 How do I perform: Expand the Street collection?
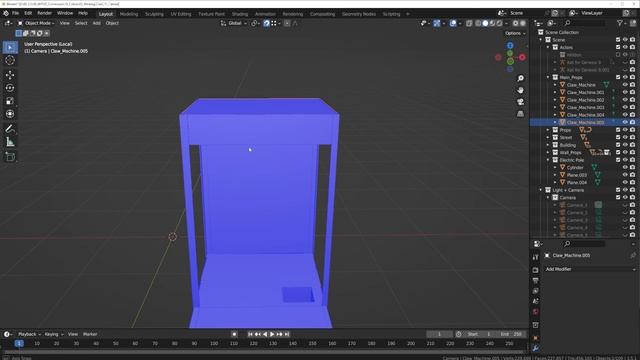coord(548,138)
